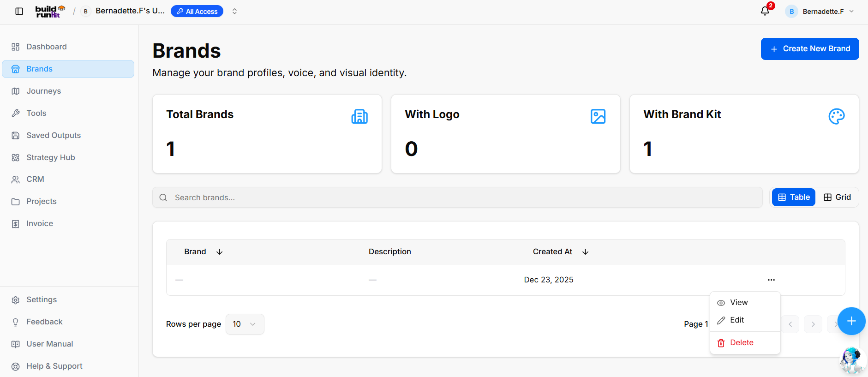The height and width of the screenshot is (377, 868).
Task: Sort by Created At column arrow
Action: pos(586,251)
